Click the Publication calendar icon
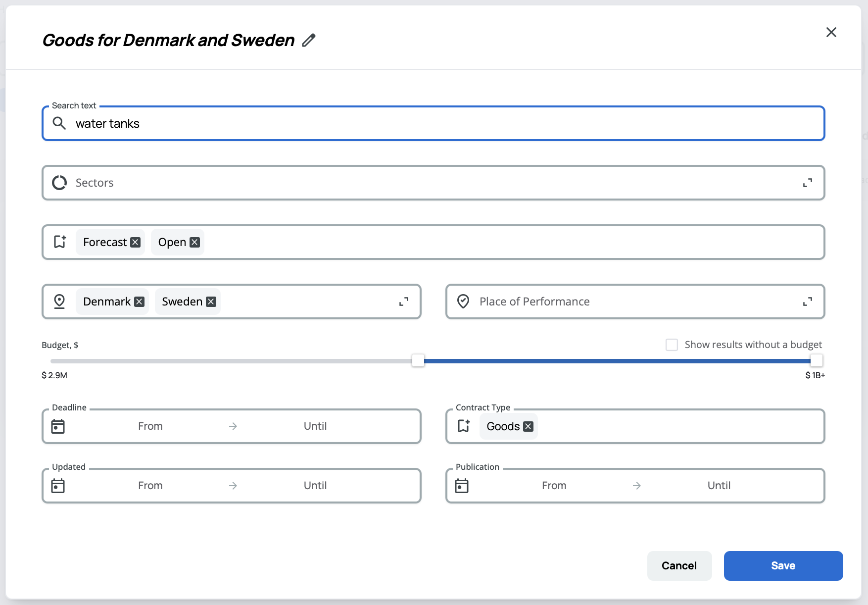The image size is (868, 605). pyautogui.click(x=462, y=486)
